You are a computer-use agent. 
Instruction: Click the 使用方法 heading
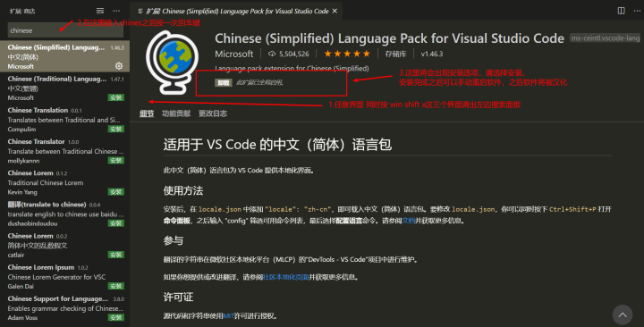point(183,191)
